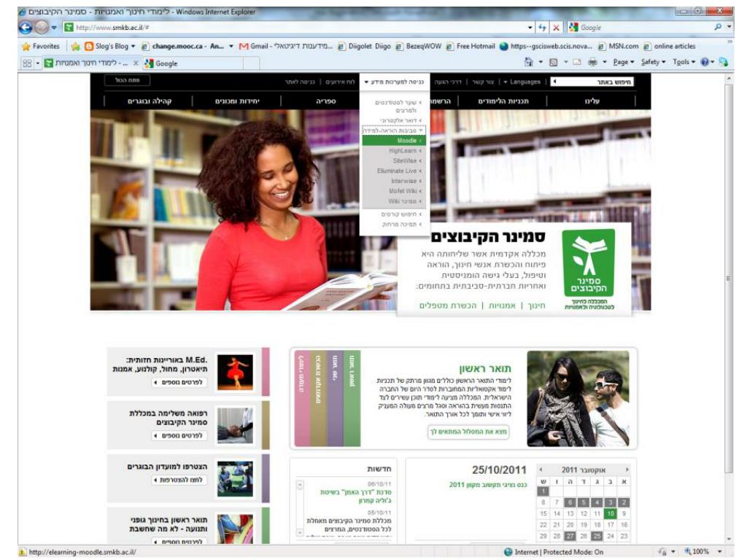Open the gscisweb.scis.nova bookmark
This screenshot has height=560, width=747.
[x=546, y=46]
